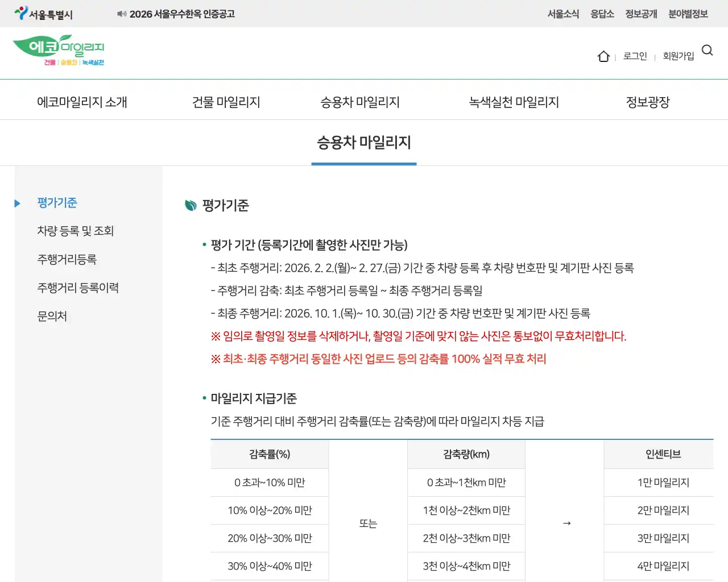Click the 30% 이상~40% 미만 cell

(x=270, y=566)
